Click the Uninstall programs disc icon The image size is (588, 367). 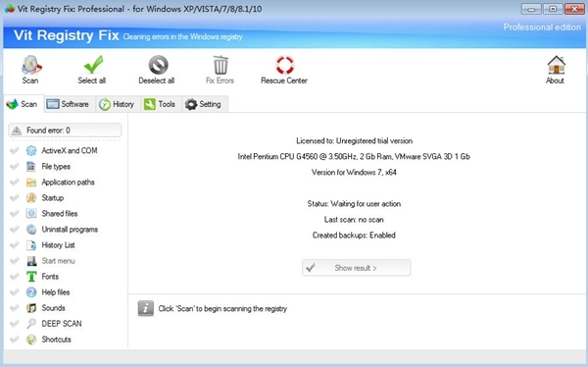pos(31,230)
